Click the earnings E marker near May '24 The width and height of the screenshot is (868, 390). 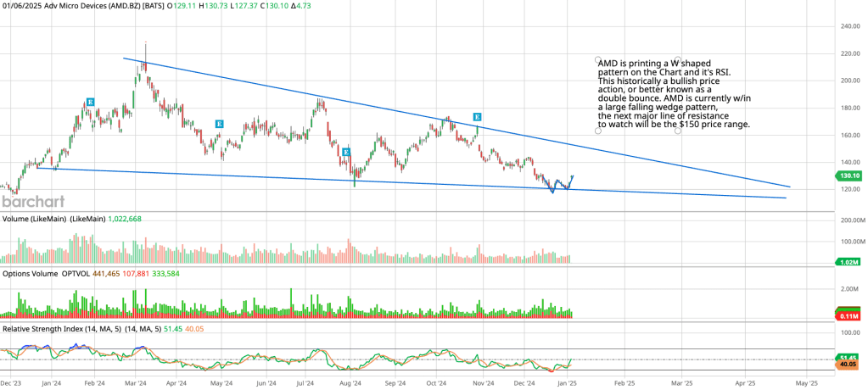pyautogui.click(x=219, y=124)
